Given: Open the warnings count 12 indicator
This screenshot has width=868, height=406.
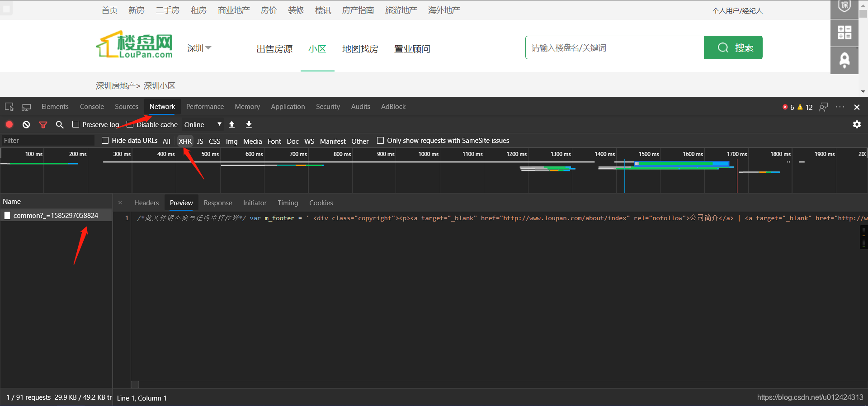Looking at the screenshot, I should tap(805, 107).
